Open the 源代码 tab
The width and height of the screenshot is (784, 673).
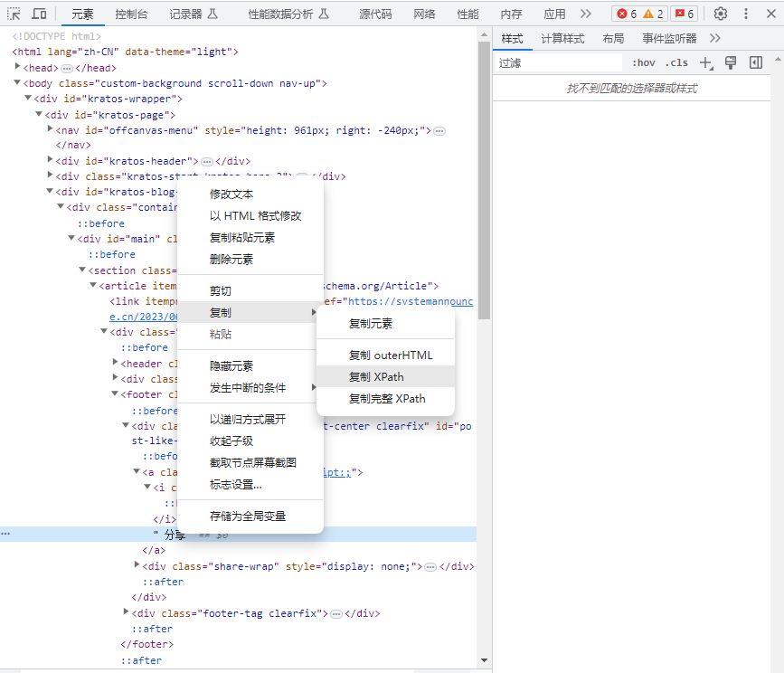pyautogui.click(x=375, y=14)
